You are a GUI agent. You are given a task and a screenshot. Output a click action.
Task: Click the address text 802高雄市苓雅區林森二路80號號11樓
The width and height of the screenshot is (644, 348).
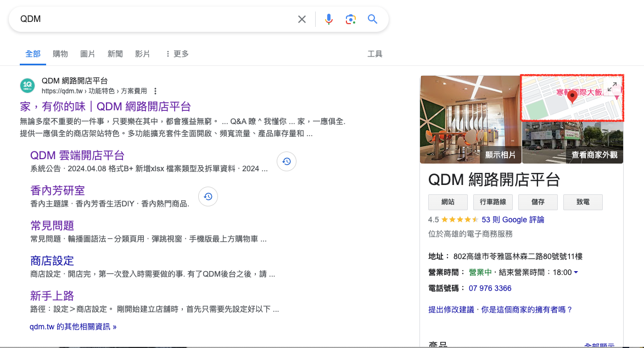click(x=518, y=256)
